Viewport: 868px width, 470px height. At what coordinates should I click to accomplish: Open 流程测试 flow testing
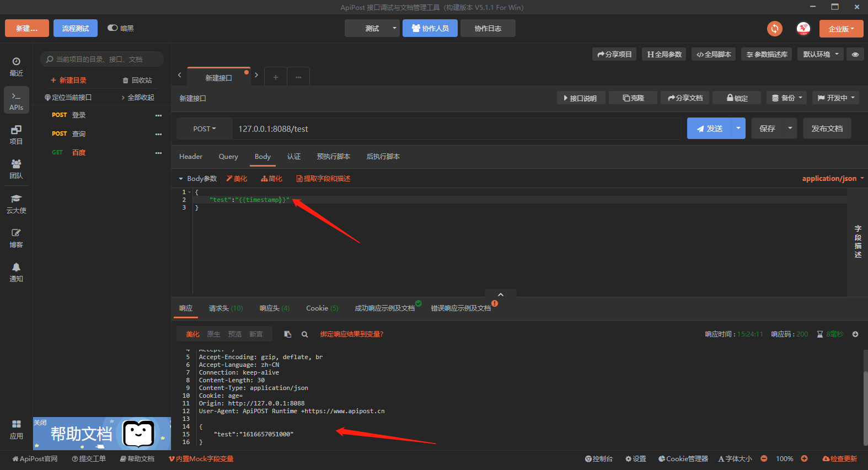[76, 28]
